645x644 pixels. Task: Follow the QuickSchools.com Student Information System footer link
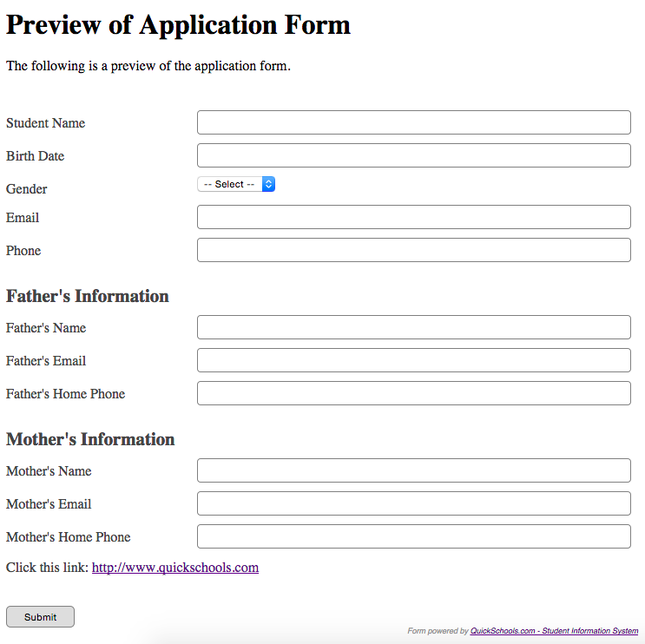(554, 631)
